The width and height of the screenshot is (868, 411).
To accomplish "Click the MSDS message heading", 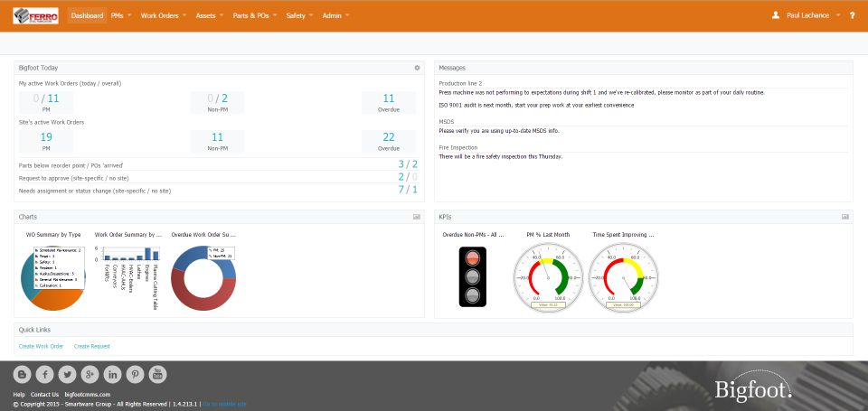I will (447, 121).
